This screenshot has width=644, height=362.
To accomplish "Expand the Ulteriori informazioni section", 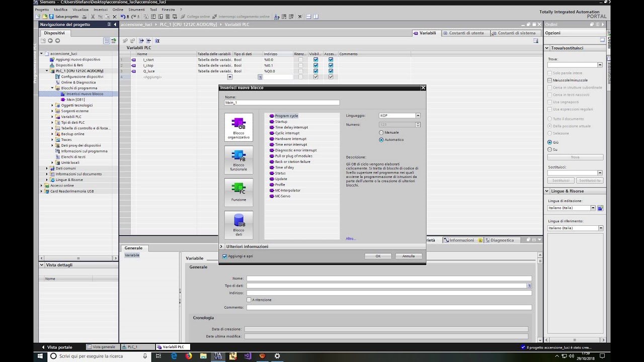I will pyautogui.click(x=222, y=246).
